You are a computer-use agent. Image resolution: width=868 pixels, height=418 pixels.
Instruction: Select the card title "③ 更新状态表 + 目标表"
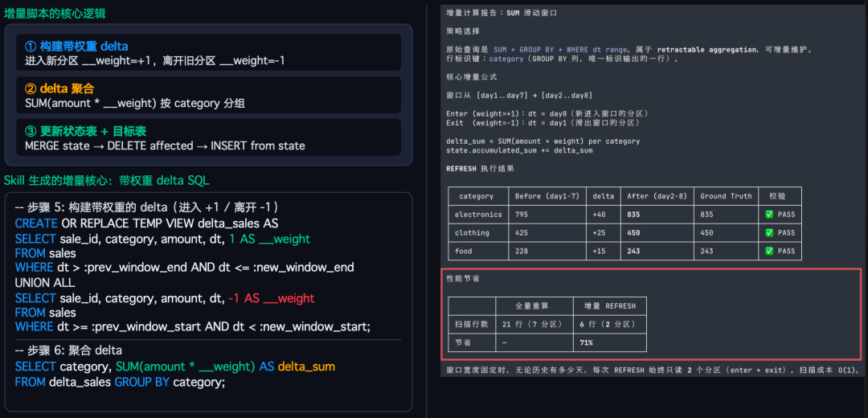tap(86, 132)
